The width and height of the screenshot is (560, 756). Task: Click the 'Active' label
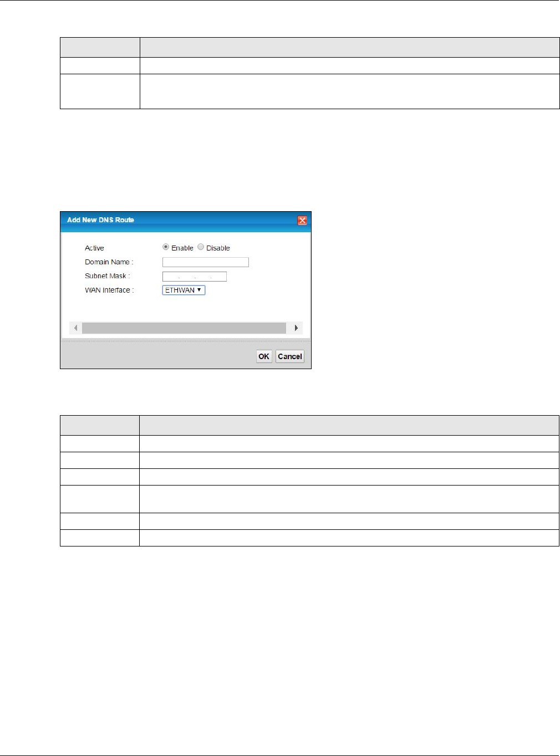[x=94, y=248]
